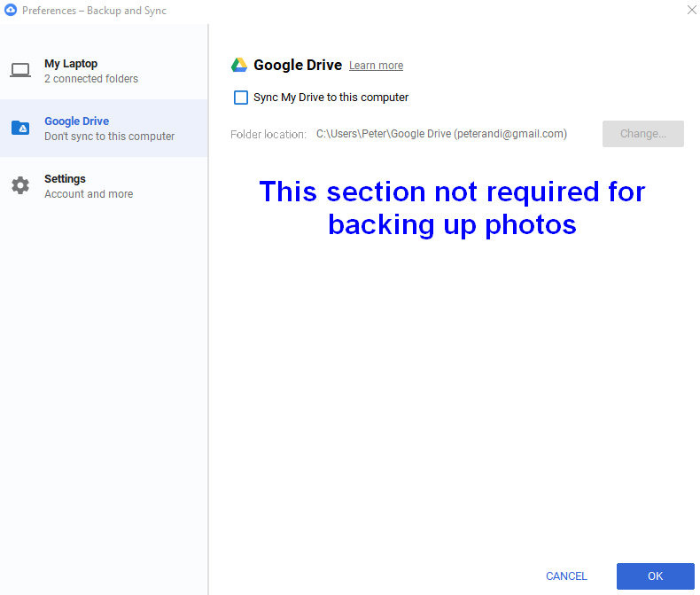Select the Google Drive section
The image size is (700, 595).
point(104,129)
